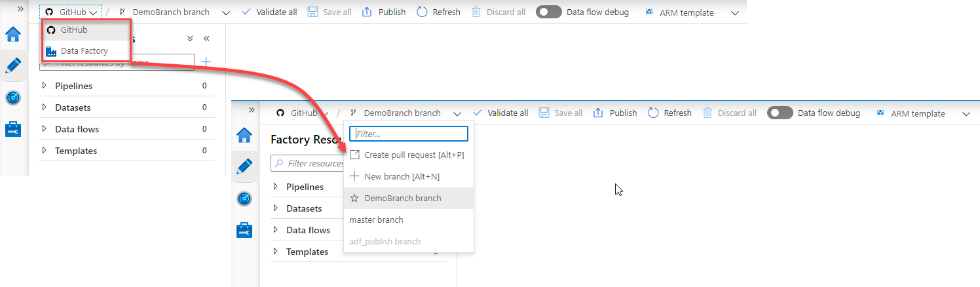The height and width of the screenshot is (287, 980).
Task: Collapse the resources panel with the double-left chevron
Action: [206, 39]
